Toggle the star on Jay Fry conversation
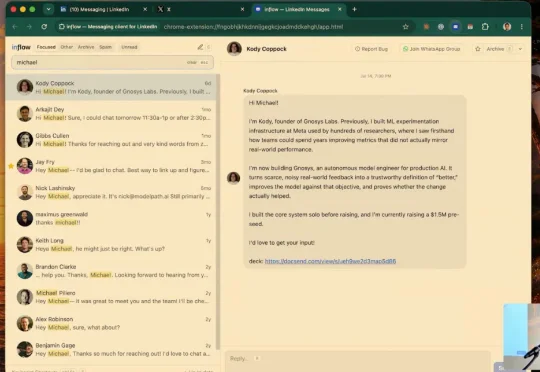Image resolution: width=540 pixels, height=372 pixels. point(11,166)
